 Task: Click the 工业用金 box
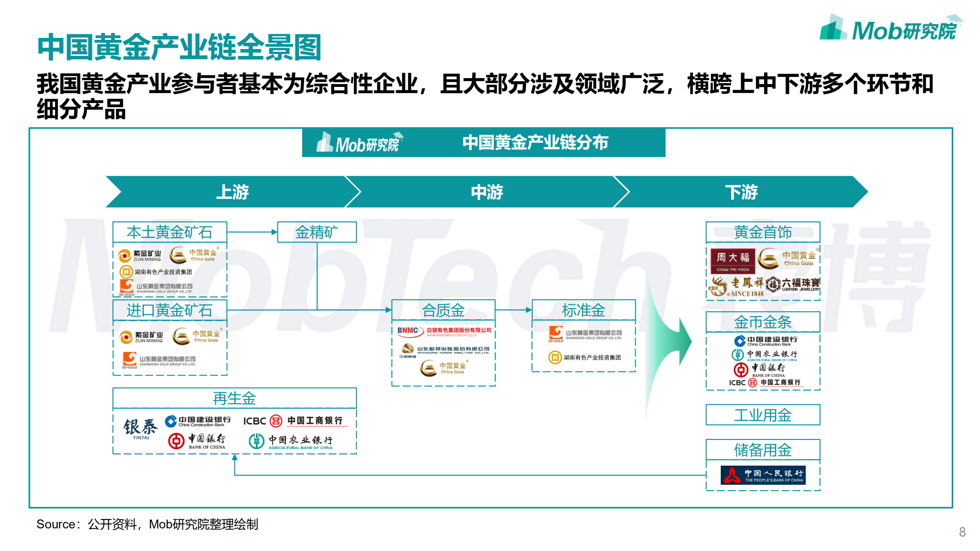763,415
